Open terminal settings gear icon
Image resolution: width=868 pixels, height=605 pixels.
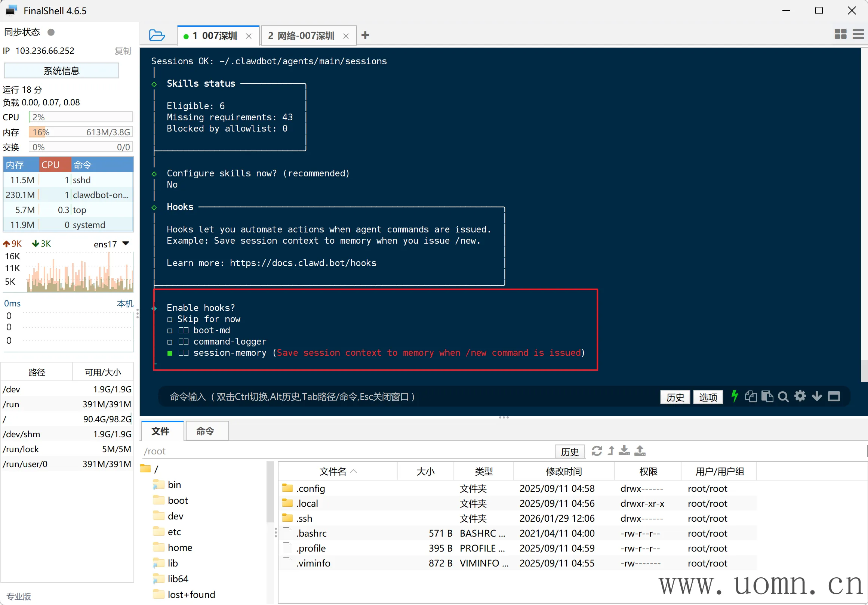[x=800, y=396]
